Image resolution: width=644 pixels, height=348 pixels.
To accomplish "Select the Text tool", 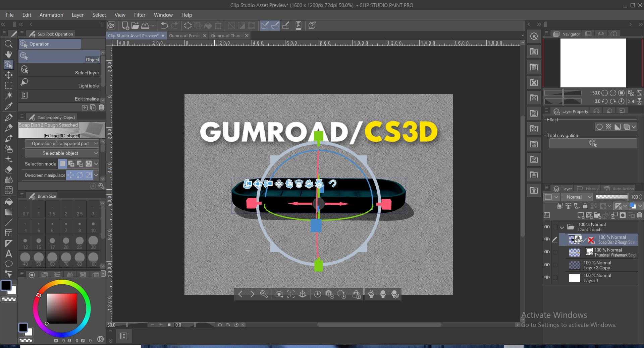I will [x=9, y=254].
